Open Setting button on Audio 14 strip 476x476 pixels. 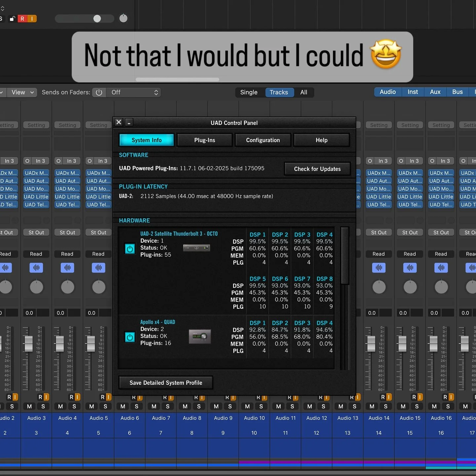click(379, 125)
